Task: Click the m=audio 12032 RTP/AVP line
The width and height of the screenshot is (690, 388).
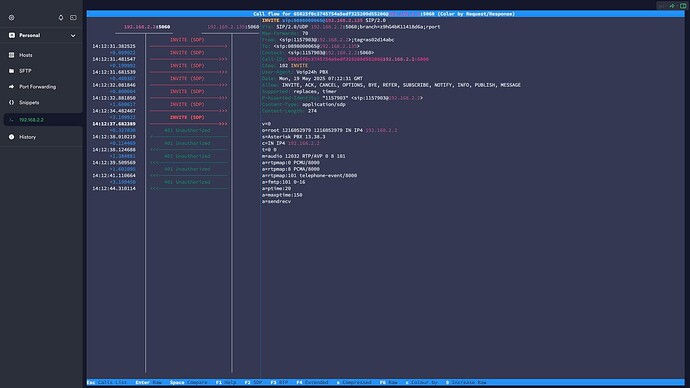Action: point(304,156)
